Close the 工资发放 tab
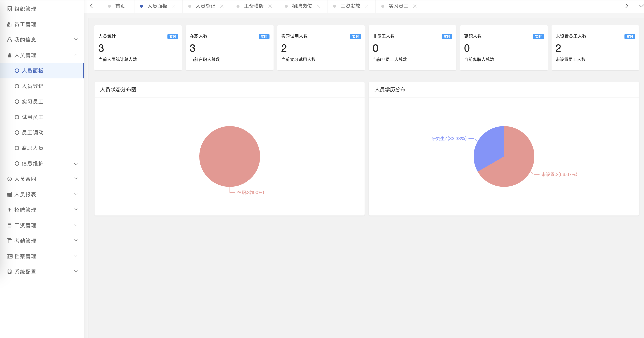The height and width of the screenshot is (338, 644). pyautogui.click(x=367, y=6)
